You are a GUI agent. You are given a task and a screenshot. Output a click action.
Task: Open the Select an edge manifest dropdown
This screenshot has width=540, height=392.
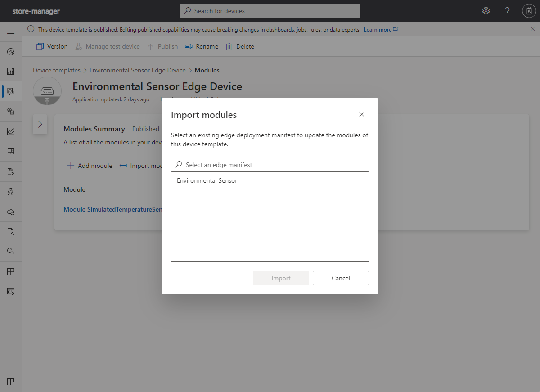click(x=270, y=165)
